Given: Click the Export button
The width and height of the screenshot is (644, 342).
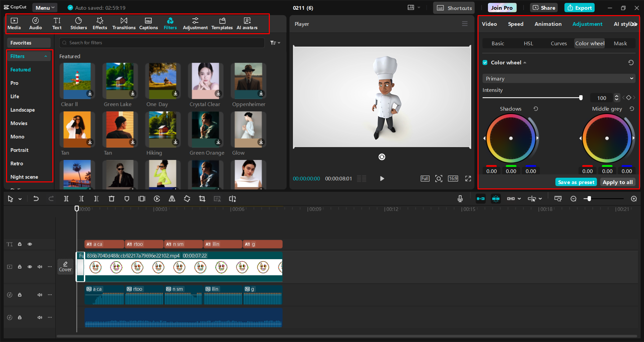Looking at the screenshot, I should (580, 8).
